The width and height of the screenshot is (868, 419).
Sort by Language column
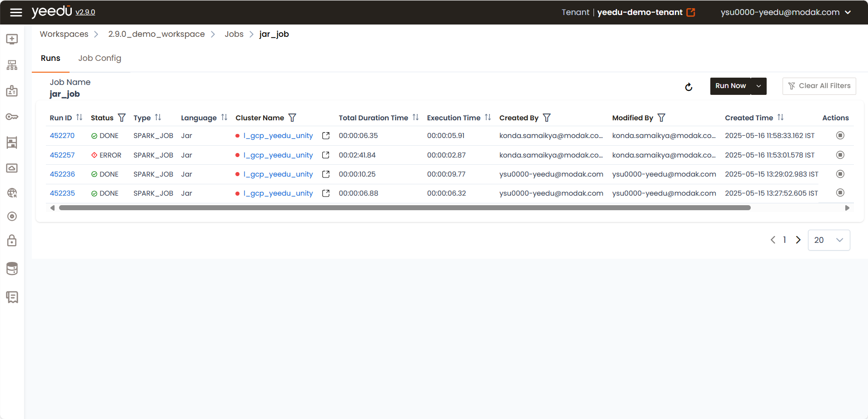coord(224,117)
